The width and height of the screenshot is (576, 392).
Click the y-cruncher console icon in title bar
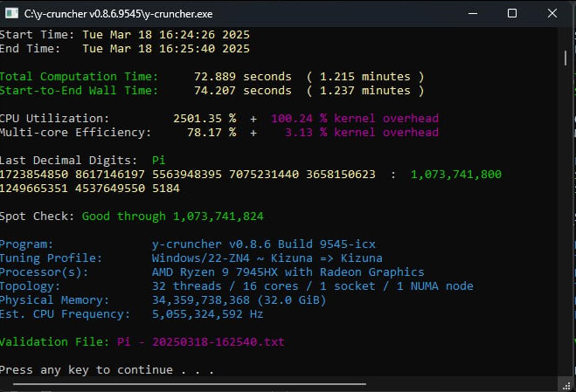(10, 13)
